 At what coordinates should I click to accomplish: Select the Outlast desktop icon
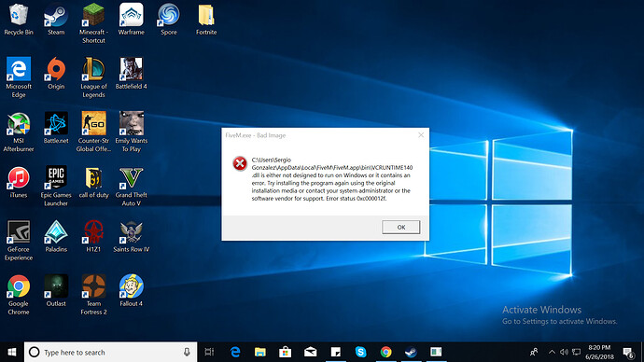[56, 291]
